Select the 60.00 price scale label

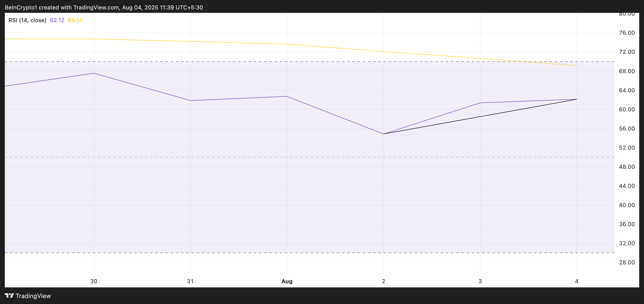(x=627, y=109)
